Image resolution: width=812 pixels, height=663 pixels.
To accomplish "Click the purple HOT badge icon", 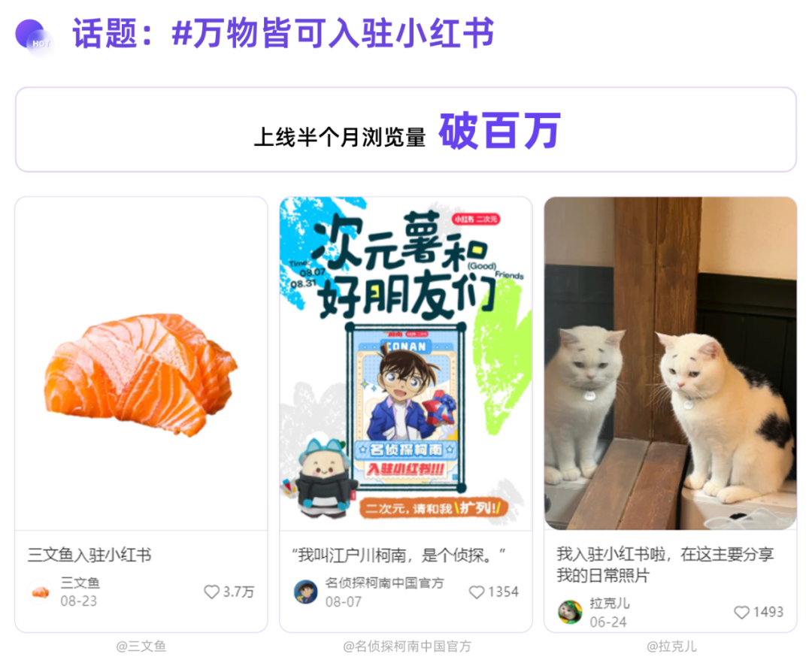I will (x=33, y=36).
